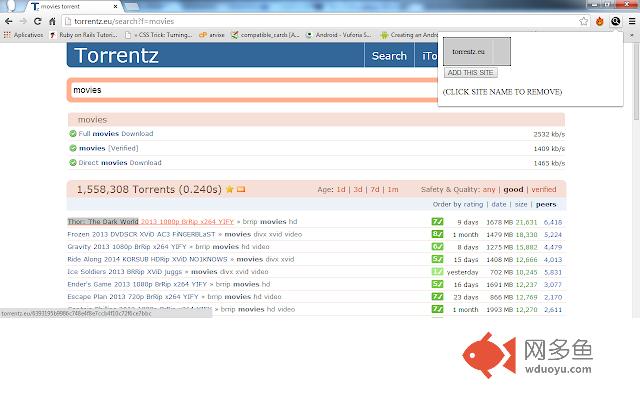Image resolution: width=640 pixels, height=400 pixels.
Task: Open the Aplicativos apps bookmark
Action: (x=23, y=35)
